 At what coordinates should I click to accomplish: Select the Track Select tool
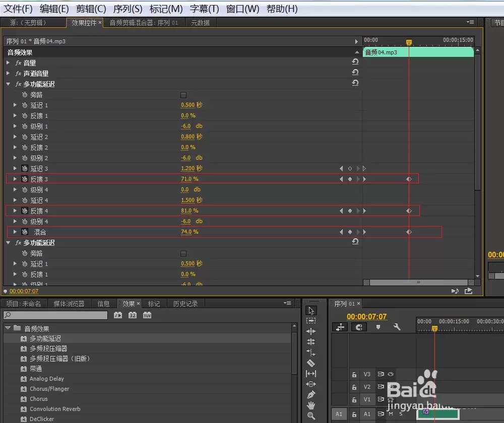(311, 321)
